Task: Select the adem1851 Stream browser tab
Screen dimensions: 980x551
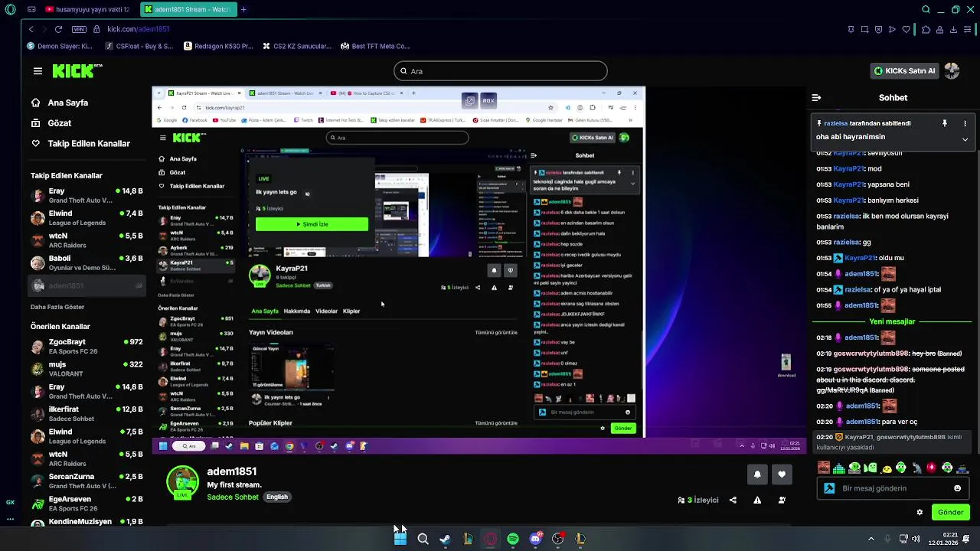Action: (188, 9)
